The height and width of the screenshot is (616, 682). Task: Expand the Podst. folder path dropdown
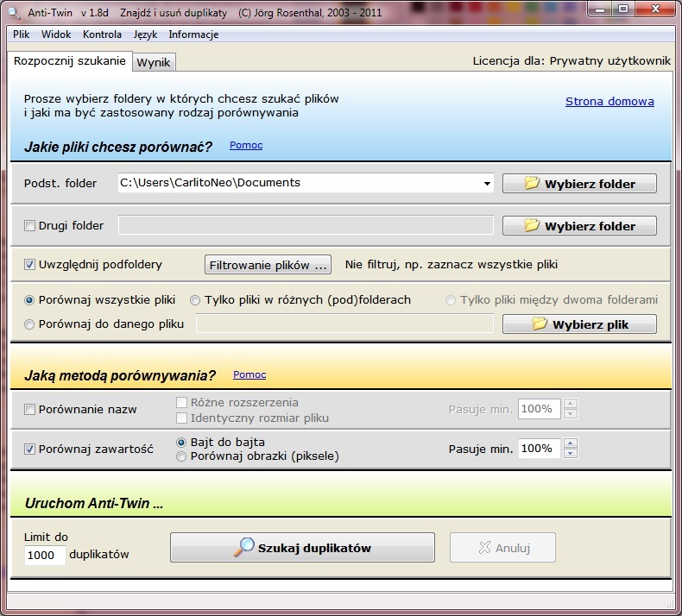point(487,184)
